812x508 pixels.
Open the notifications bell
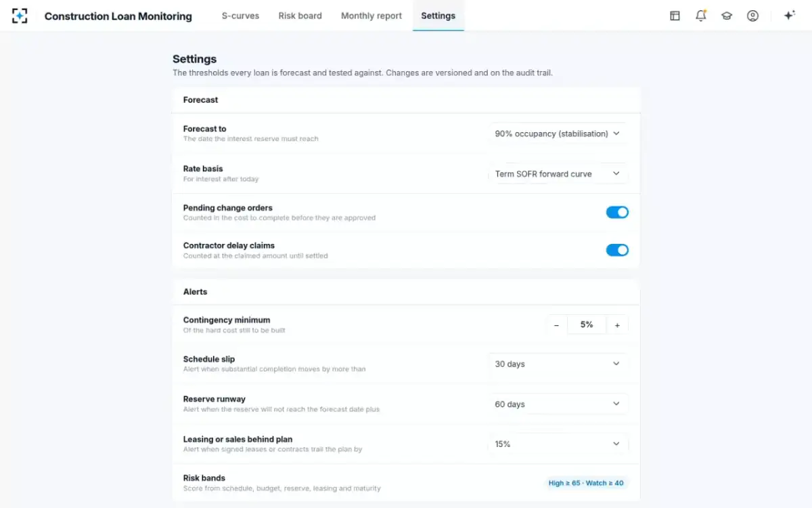coord(701,16)
